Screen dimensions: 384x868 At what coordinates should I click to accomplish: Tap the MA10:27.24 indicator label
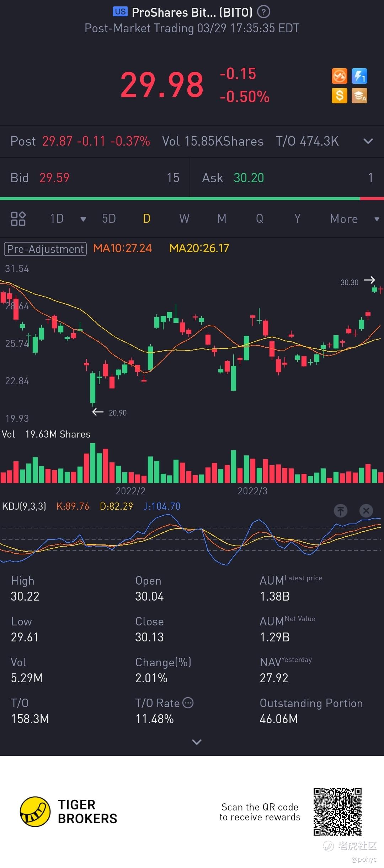click(122, 248)
